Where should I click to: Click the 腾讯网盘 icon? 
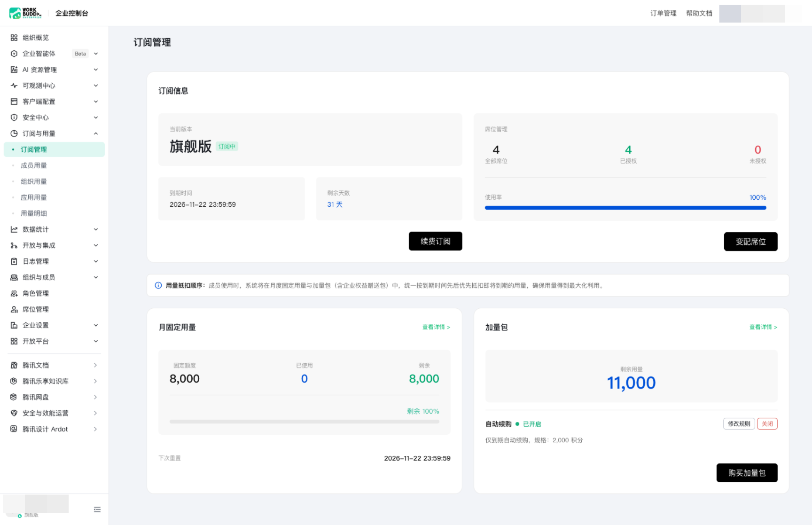14,397
